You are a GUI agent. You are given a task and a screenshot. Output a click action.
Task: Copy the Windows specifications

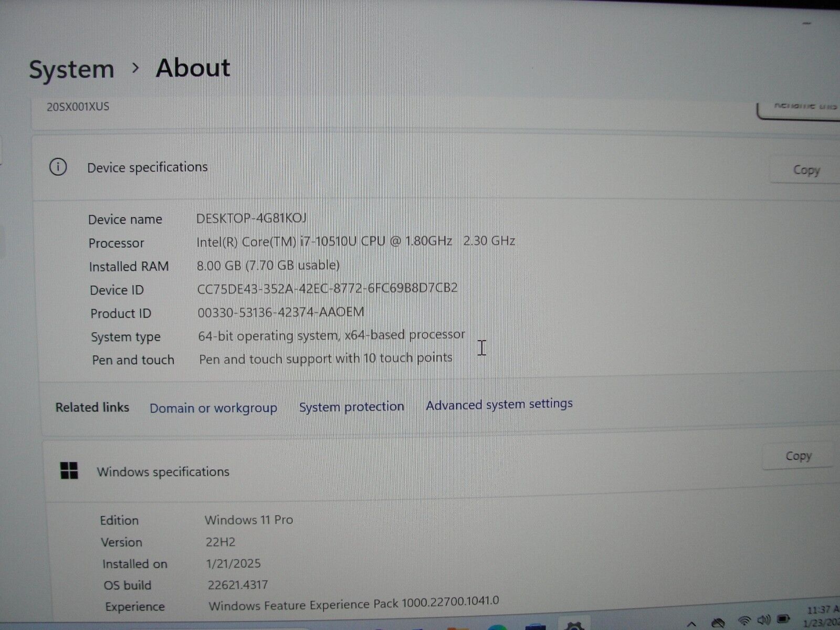(798, 456)
